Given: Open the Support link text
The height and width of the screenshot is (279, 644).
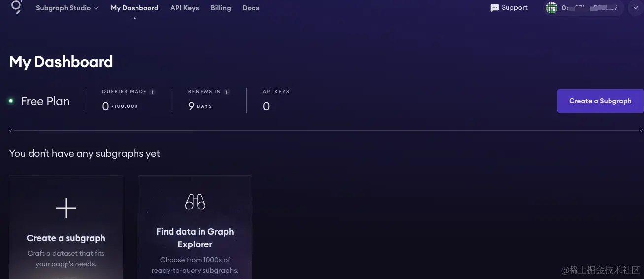Looking at the screenshot, I should point(514,8).
